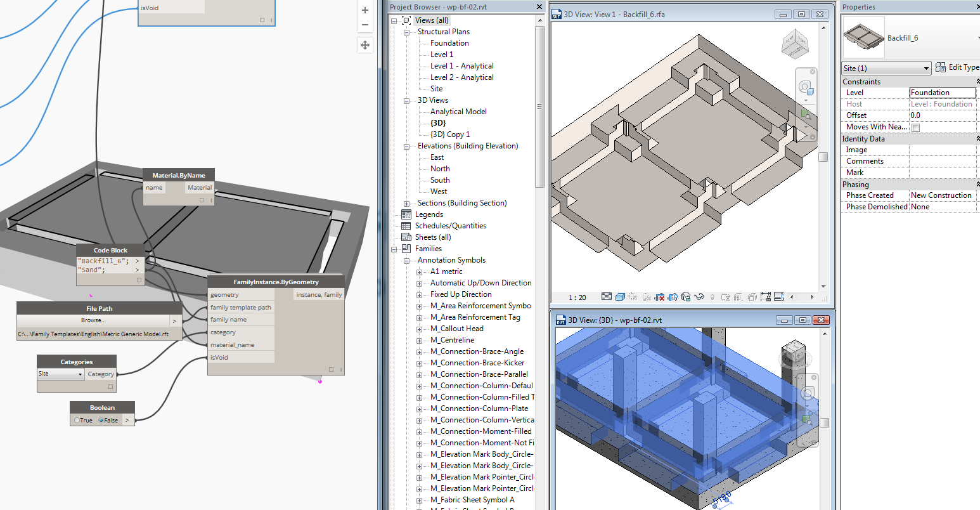This screenshot has width=980, height=510.
Task: Click the Detail Level icon in view controls
Action: 608,297
